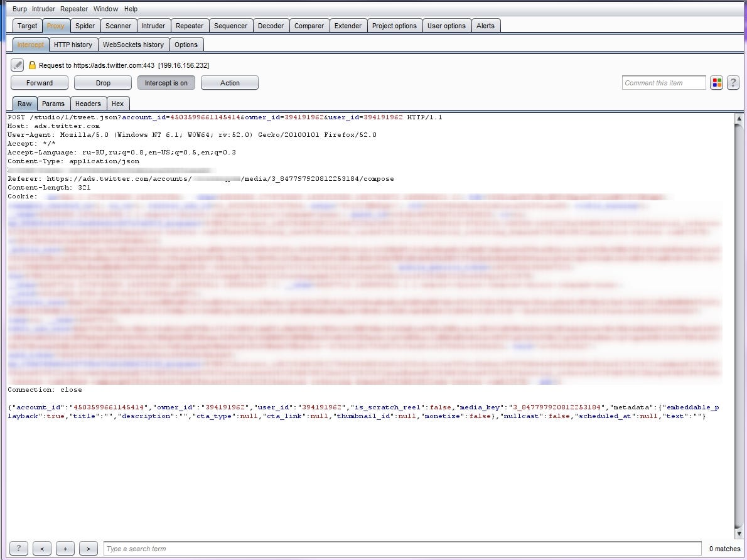Screen dimensions: 747x560
Task: Switch to HTTP history tab
Action: (x=73, y=45)
